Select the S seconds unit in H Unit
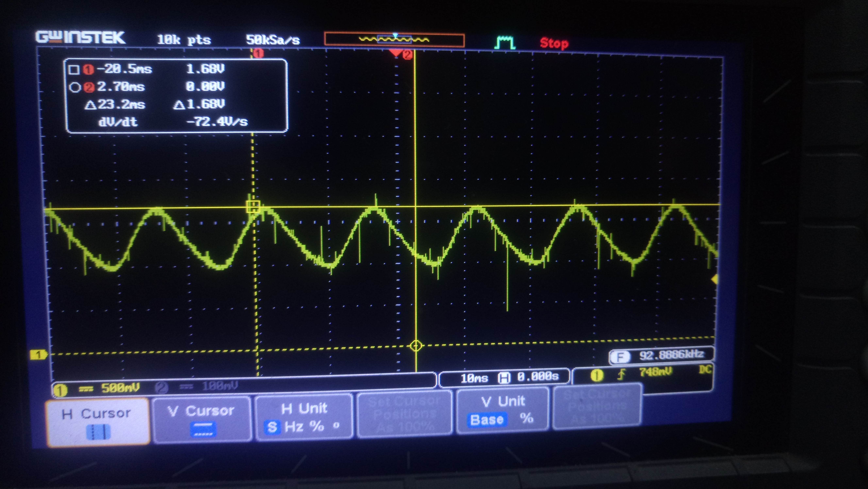 tap(272, 427)
